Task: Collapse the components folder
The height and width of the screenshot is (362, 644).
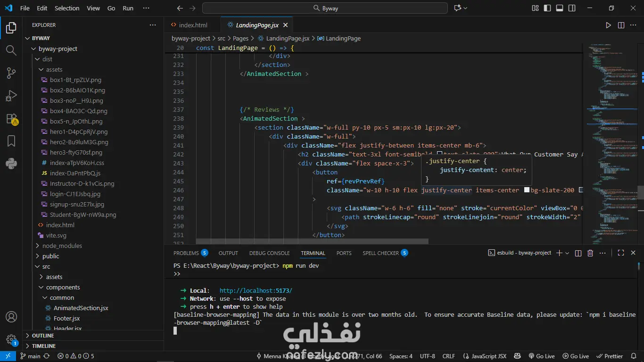Action: click(x=41, y=287)
